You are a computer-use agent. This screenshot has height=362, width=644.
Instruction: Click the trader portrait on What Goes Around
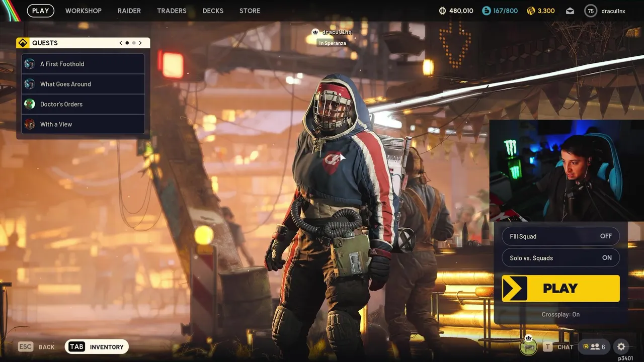[30, 84]
